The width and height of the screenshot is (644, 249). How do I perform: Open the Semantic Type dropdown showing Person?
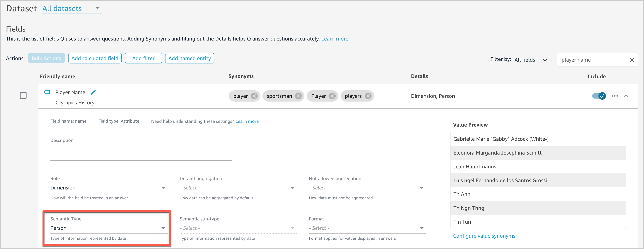click(x=109, y=228)
